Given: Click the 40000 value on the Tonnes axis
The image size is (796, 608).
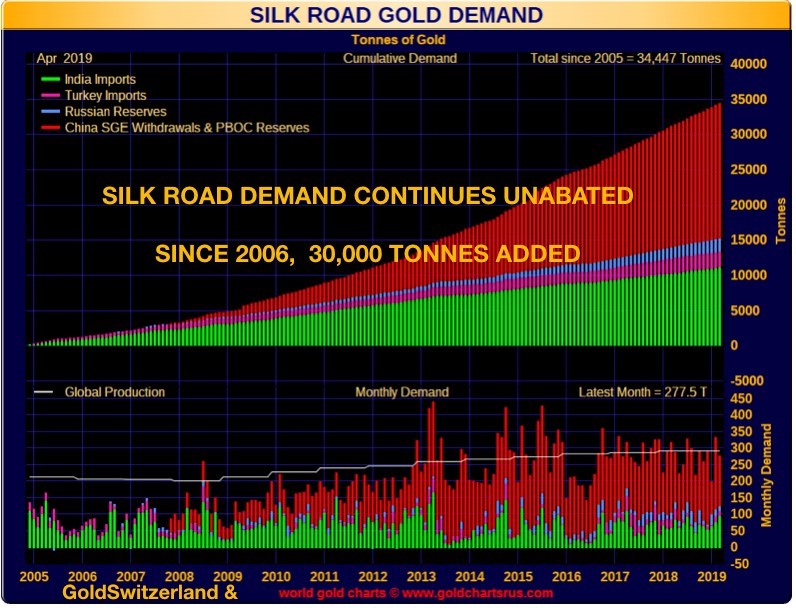Looking at the screenshot, I should tap(749, 64).
